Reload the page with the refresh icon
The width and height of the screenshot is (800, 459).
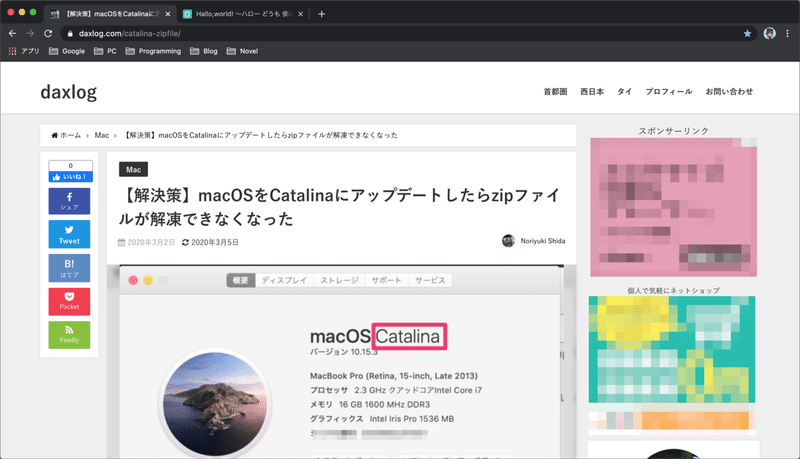(x=48, y=33)
